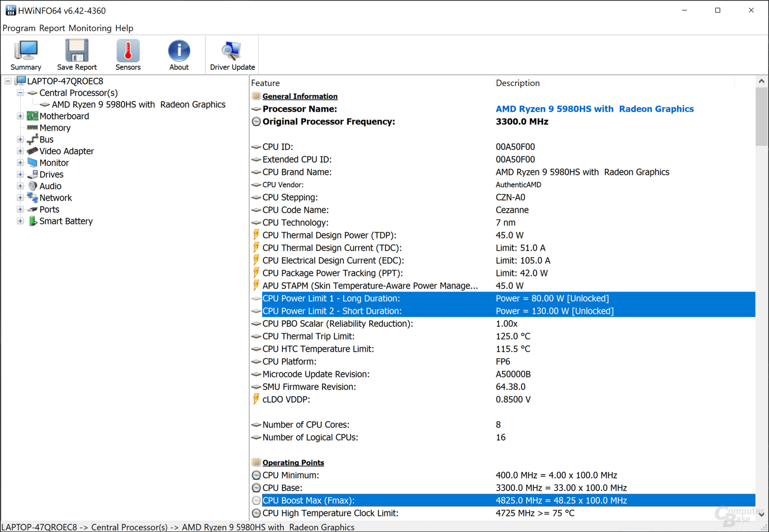This screenshot has width=769, height=532.
Task: Click the Drives icon in the tree
Action: pos(33,174)
